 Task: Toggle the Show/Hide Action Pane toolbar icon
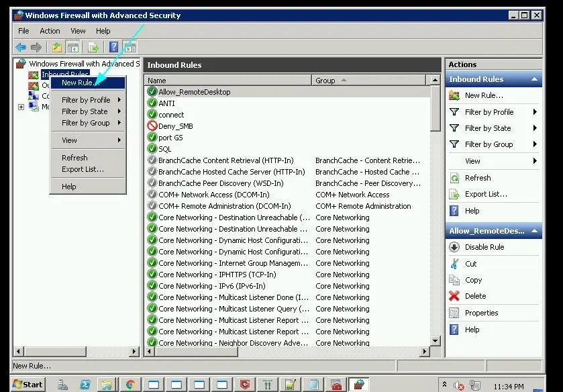[x=130, y=47]
